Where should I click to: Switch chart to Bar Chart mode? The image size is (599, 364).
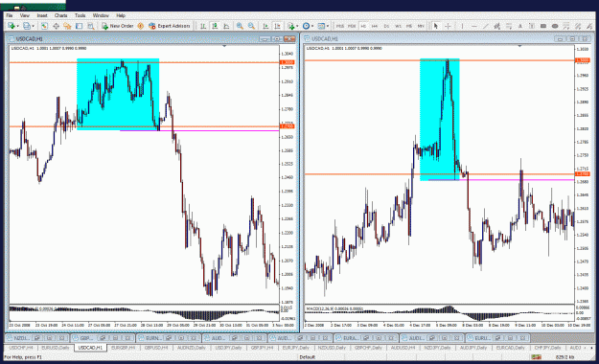point(203,26)
